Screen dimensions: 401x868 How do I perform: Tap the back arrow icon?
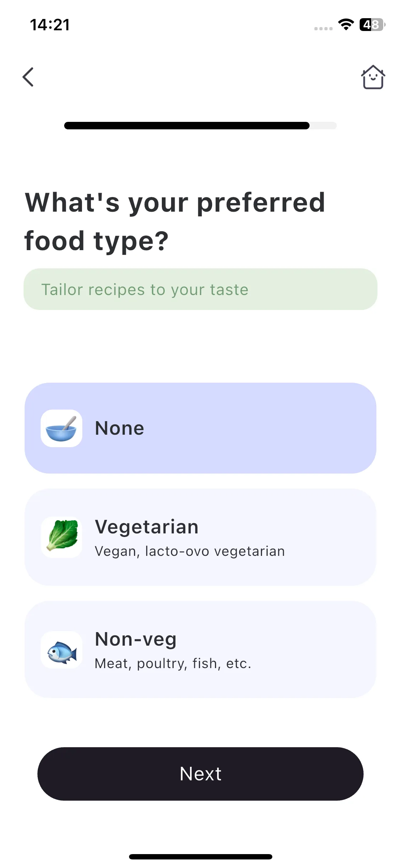coord(28,77)
